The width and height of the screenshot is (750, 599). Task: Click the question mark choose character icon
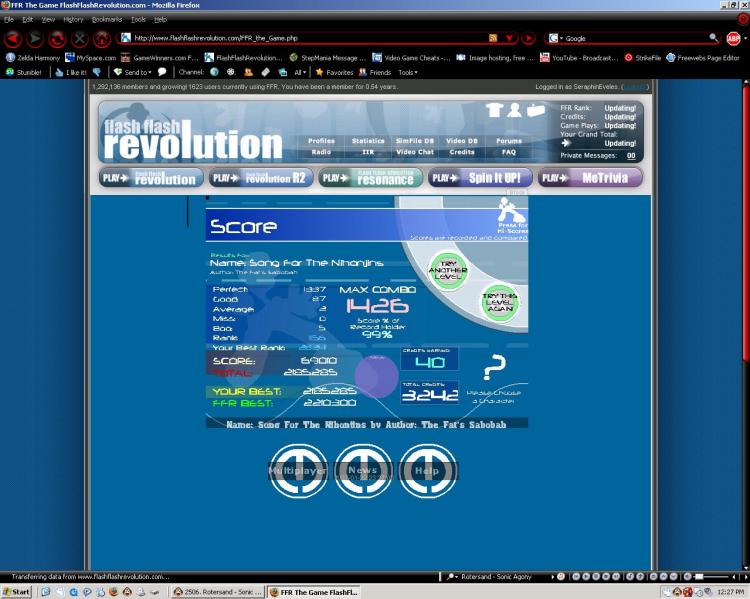494,367
